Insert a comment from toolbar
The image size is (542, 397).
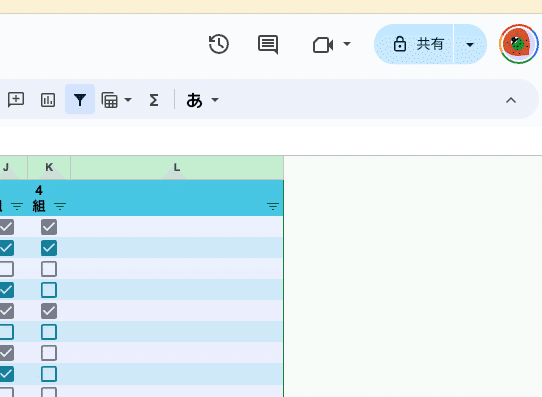(16, 100)
